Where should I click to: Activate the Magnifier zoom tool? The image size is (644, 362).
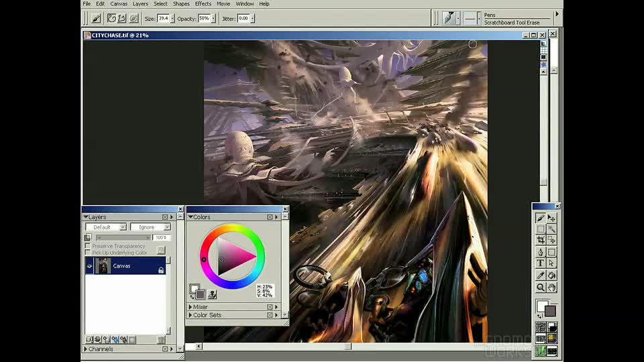[x=541, y=288]
